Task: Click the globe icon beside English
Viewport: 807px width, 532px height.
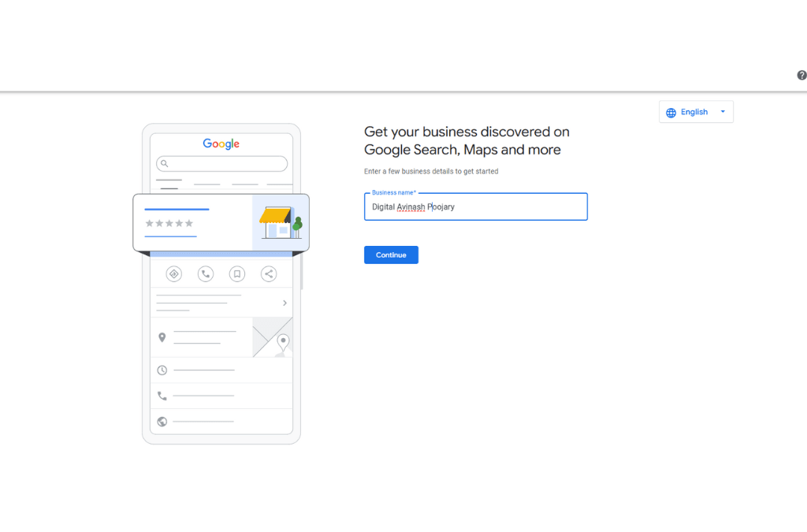Action: 671,111
